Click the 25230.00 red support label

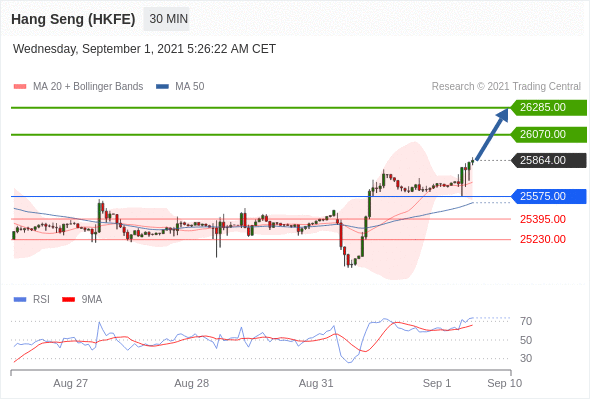pyautogui.click(x=543, y=239)
